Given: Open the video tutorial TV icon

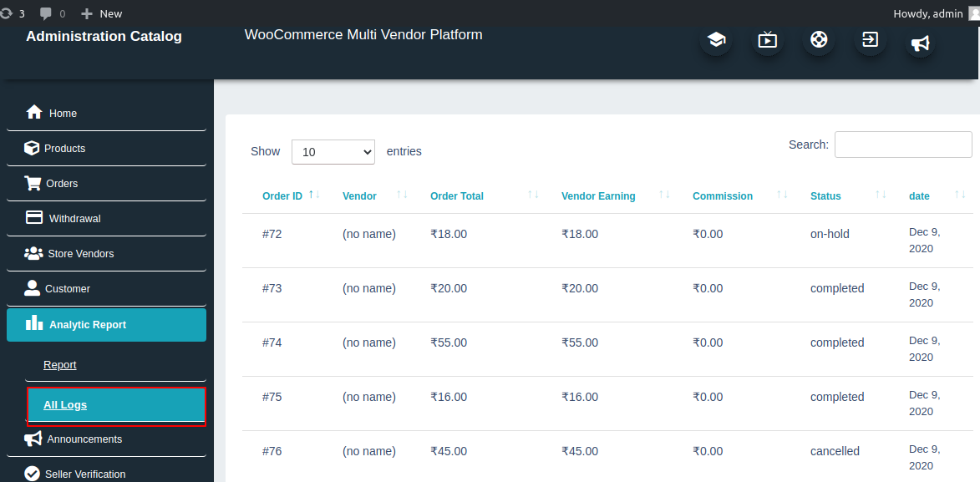Looking at the screenshot, I should point(768,40).
